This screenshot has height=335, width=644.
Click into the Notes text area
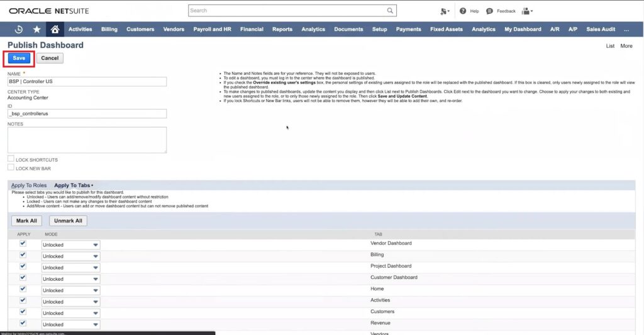point(87,140)
